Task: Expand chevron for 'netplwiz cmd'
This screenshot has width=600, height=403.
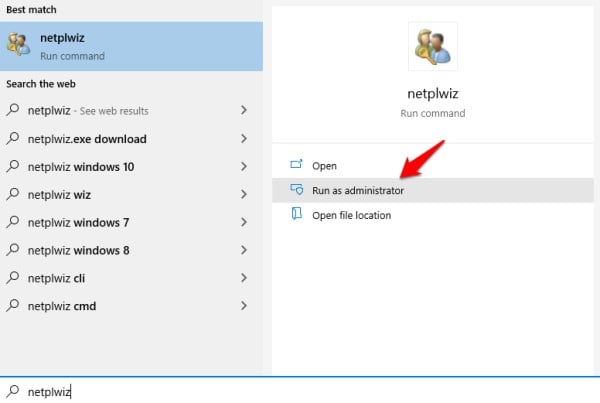Action: tap(244, 305)
